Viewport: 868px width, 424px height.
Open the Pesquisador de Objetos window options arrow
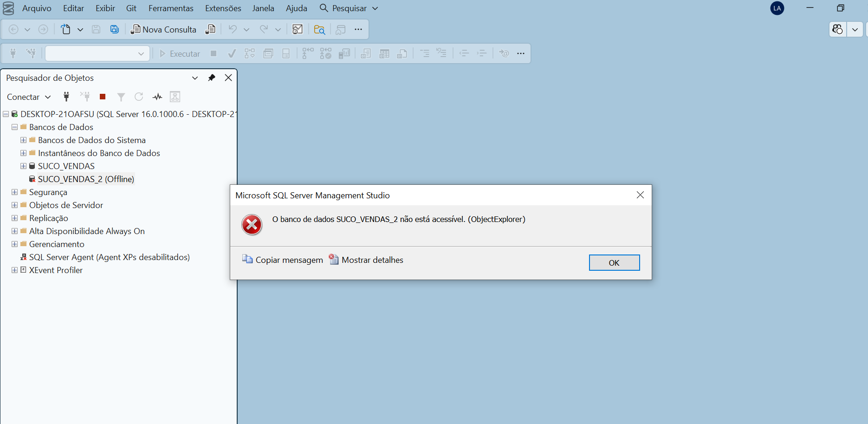[x=195, y=78]
